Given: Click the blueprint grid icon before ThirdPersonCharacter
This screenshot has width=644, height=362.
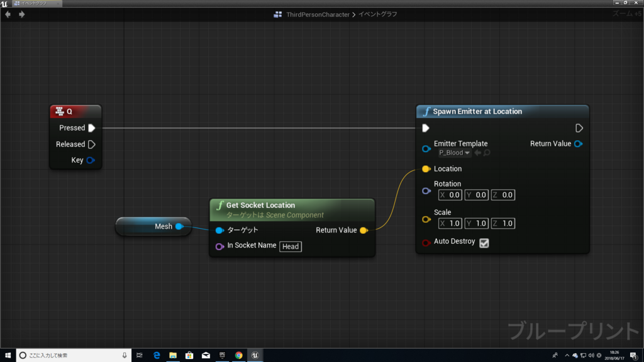Looking at the screenshot, I should (277, 14).
